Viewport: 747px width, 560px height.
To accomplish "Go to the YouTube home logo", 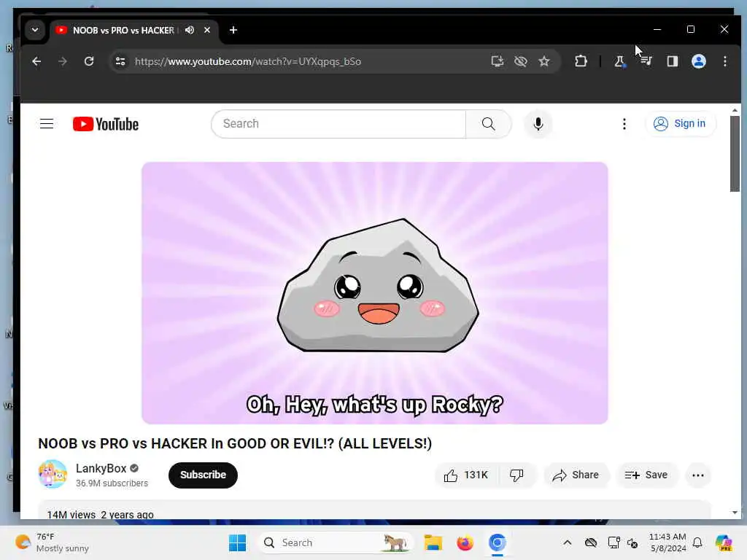I will pyautogui.click(x=106, y=124).
